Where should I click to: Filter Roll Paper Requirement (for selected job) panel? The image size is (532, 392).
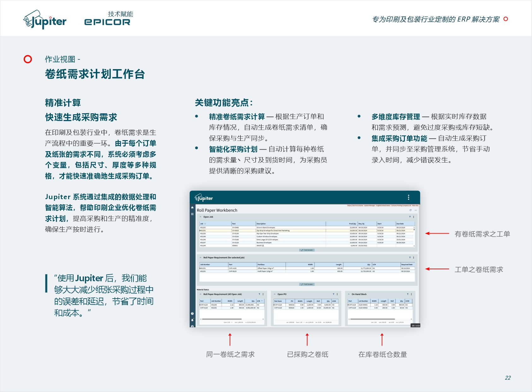click(x=410, y=258)
